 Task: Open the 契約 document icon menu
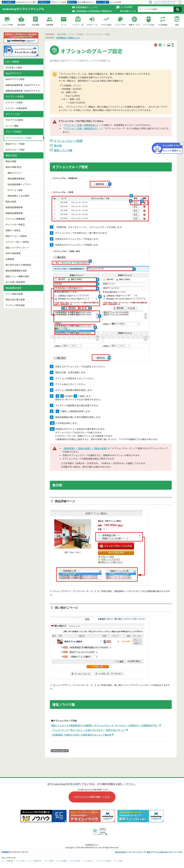pos(177,21)
